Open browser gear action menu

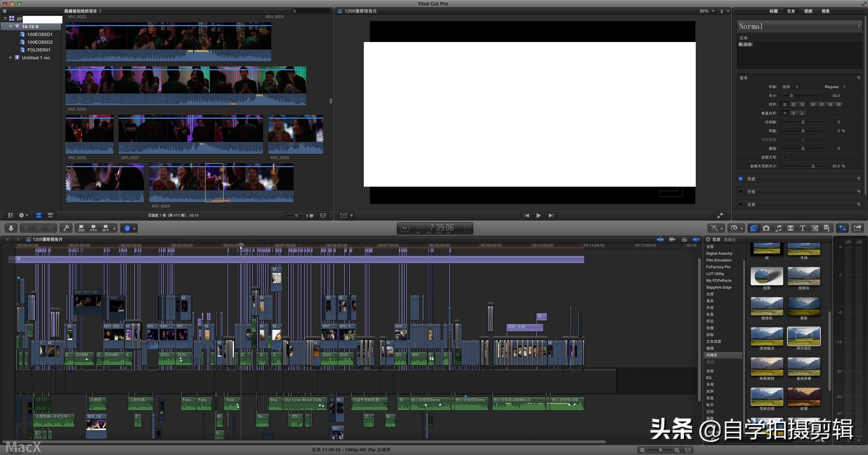point(23,215)
